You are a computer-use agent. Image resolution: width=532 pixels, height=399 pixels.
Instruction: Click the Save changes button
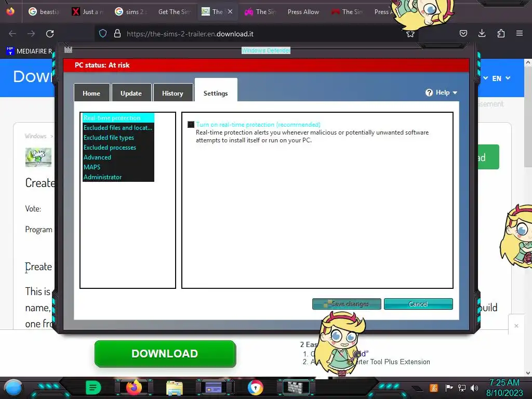click(x=347, y=304)
